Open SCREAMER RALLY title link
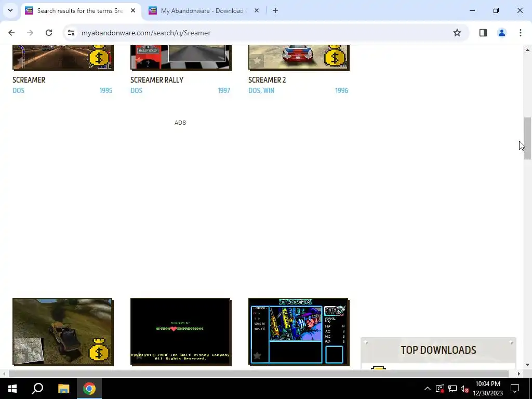Screen dimensions: 532x399 [x=157, y=80]
